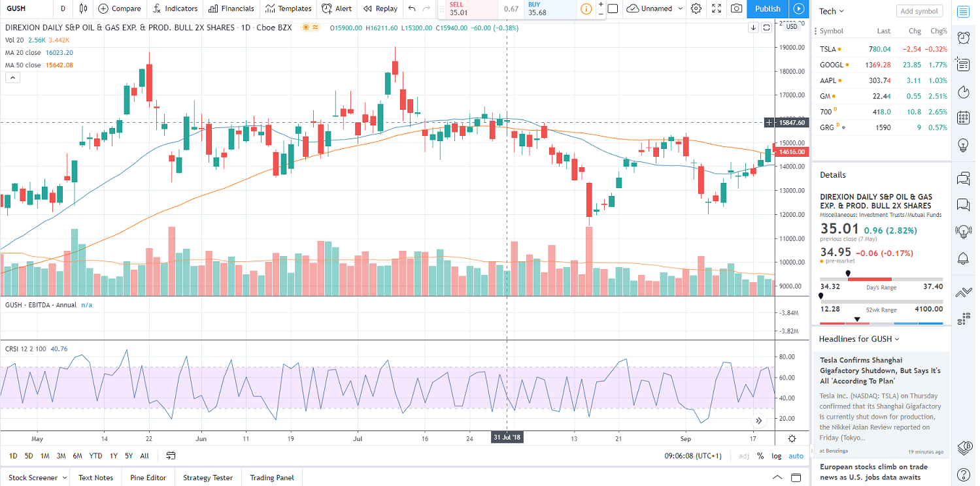Viewport: 980px width, 486px height.
Task: Open the Financials panel
Action: click(x=231, y=8)
